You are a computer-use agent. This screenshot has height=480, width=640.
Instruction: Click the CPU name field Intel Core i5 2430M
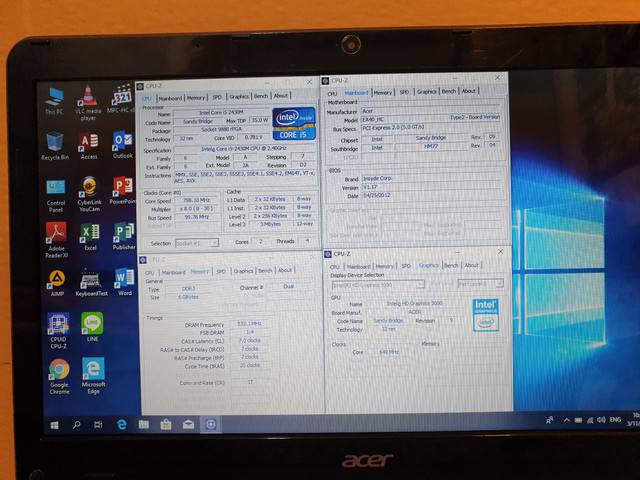click(221, 112)
